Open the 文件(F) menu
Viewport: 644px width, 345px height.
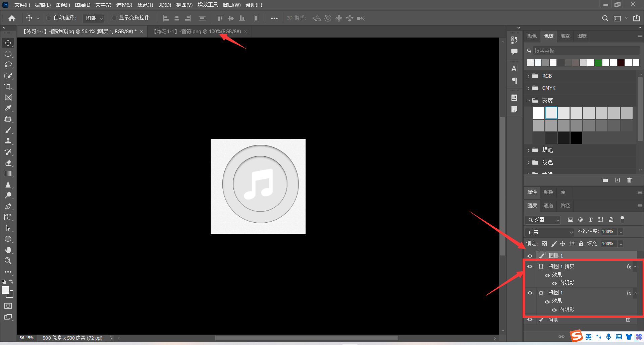22,5
